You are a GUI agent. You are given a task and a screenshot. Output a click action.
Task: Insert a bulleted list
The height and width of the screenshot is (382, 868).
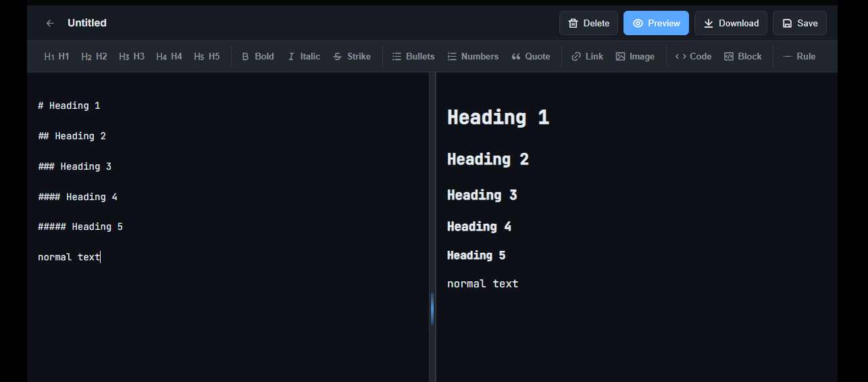coord(413,57)
